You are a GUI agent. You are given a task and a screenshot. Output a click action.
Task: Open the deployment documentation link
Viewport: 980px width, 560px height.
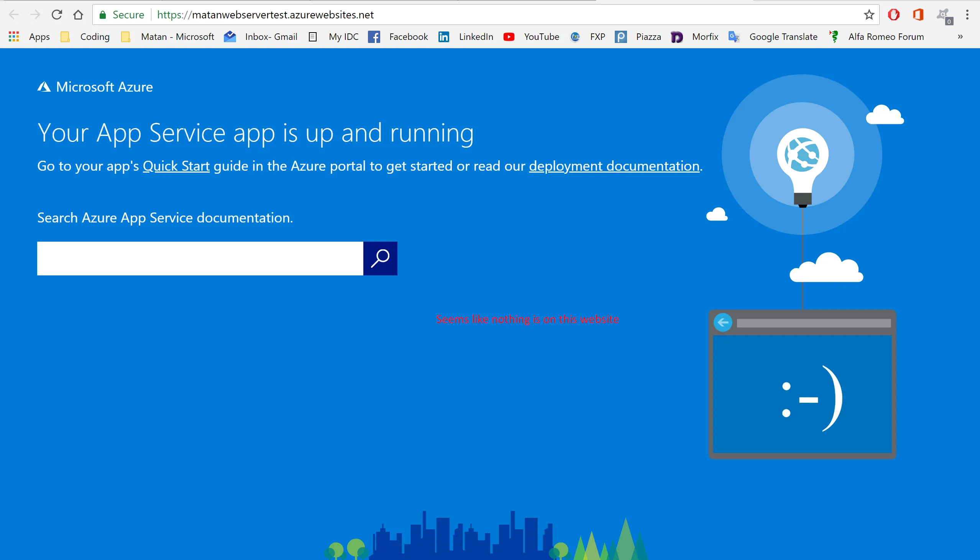(614, 166)
